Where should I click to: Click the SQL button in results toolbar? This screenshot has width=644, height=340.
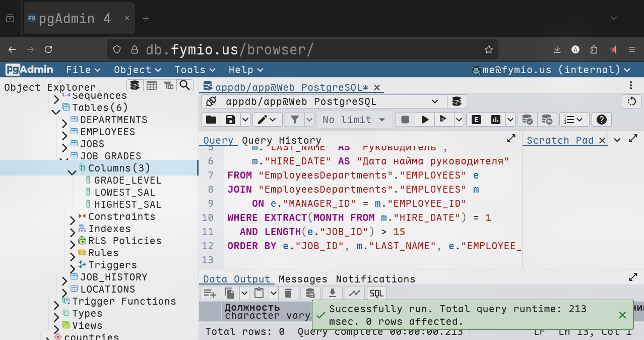[x=377, y=293]
